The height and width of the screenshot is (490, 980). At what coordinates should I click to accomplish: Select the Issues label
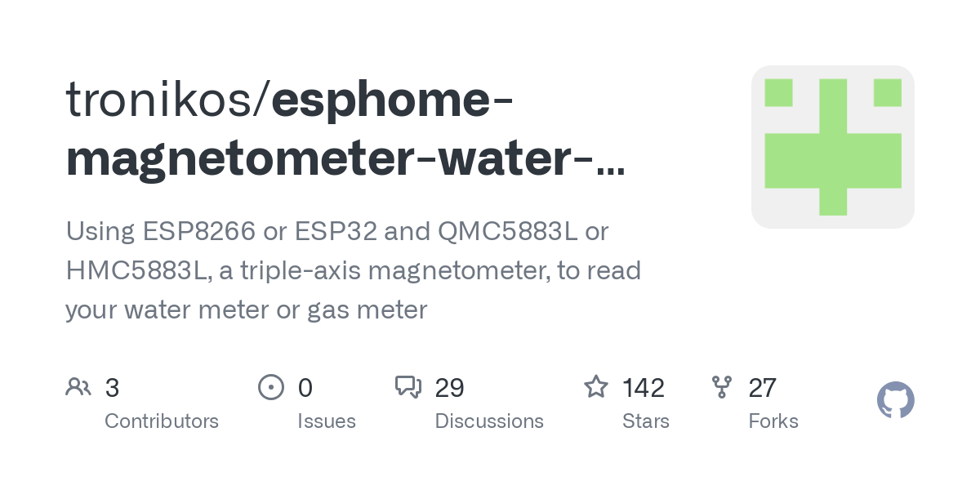tap(327, 421)
